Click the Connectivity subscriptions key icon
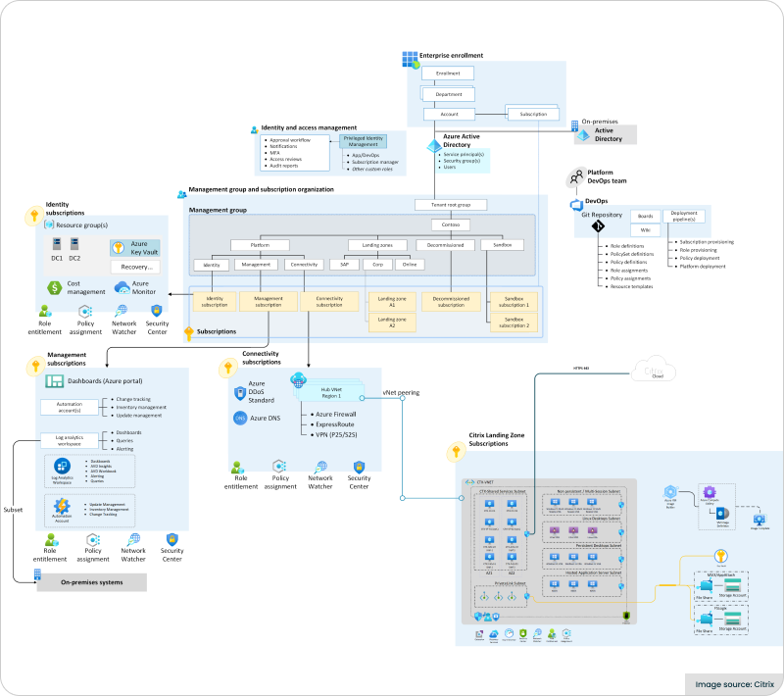This screenshot has width=784, height=696. 228,369
